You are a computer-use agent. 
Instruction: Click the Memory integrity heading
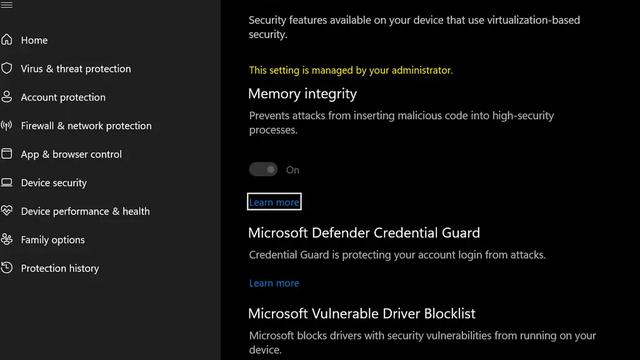coord(302,94)
